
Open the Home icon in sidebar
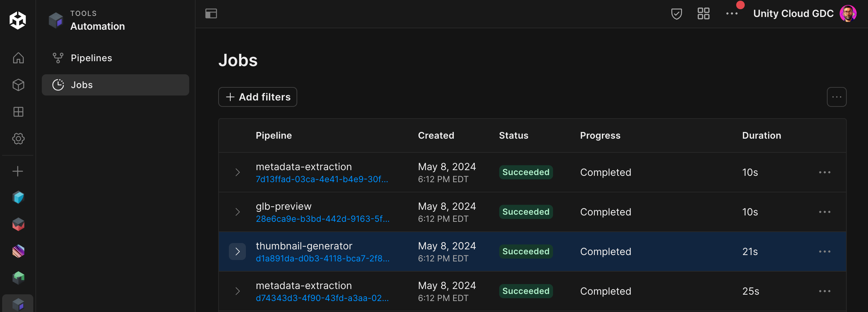[x=18, y=58]
